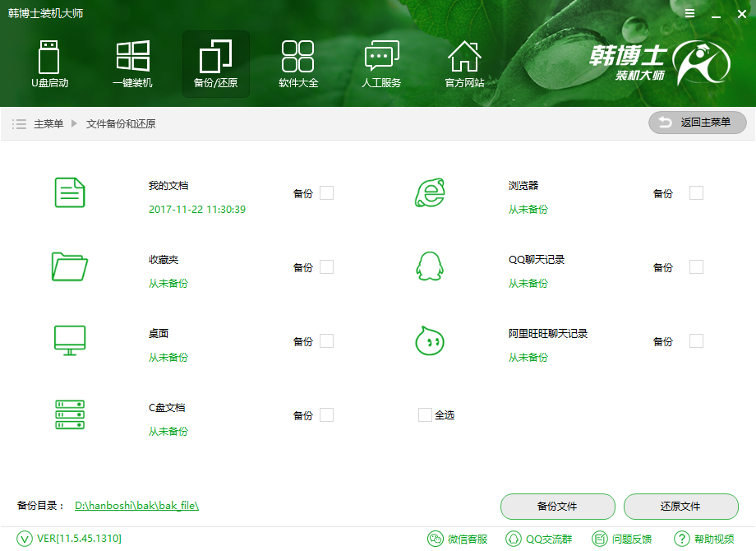
Task: Open the 帮助视频 help videos
Action: pyautogui.click(x=700, y=539)
